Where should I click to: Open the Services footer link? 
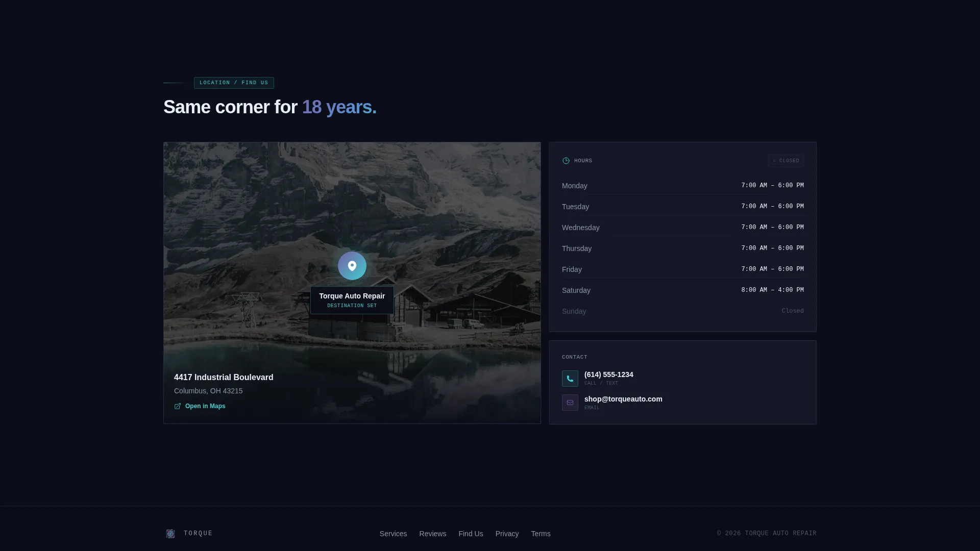pyautogui.click(x=393, y=534)
